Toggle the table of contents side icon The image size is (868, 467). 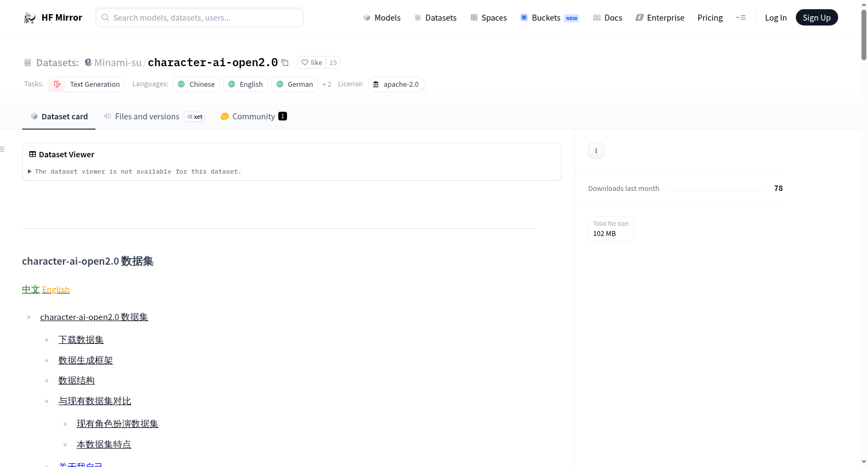pyautogui.click(x=3, y=149)
